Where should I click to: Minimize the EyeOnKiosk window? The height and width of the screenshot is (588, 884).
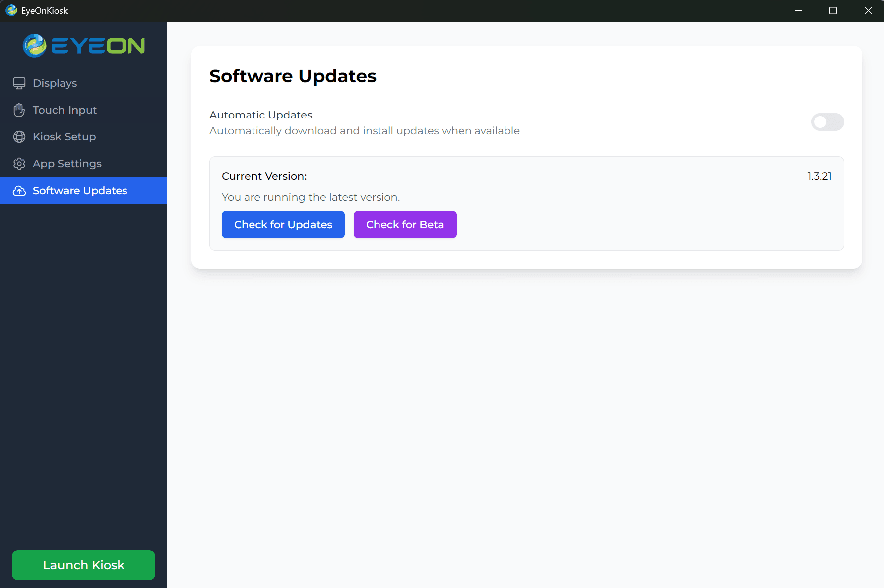[x=798, y=10]
